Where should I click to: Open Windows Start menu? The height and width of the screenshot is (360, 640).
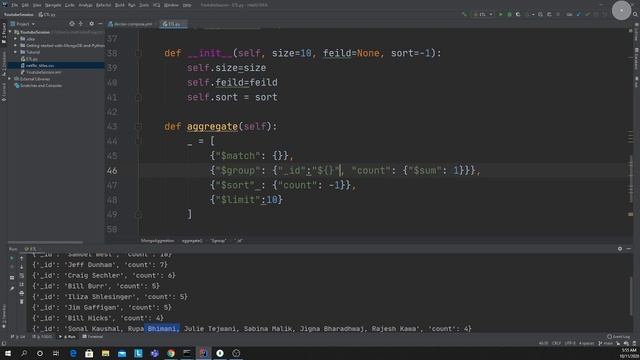(x=7, y=353)
